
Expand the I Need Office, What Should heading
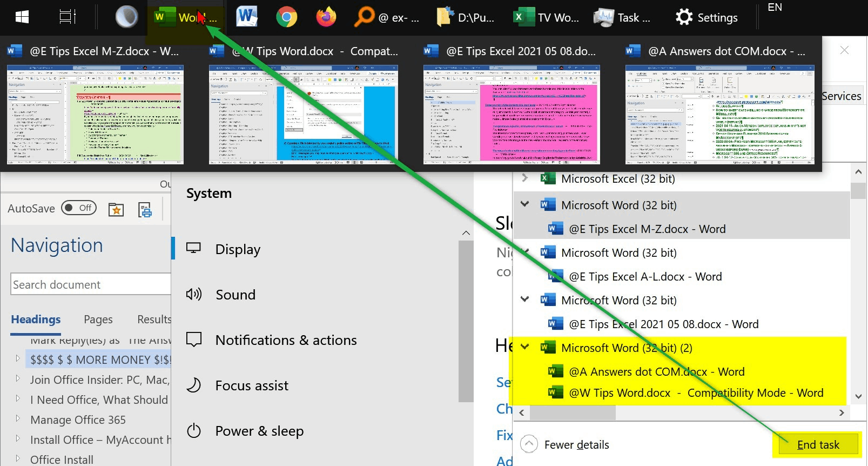[x=18, y=398]
